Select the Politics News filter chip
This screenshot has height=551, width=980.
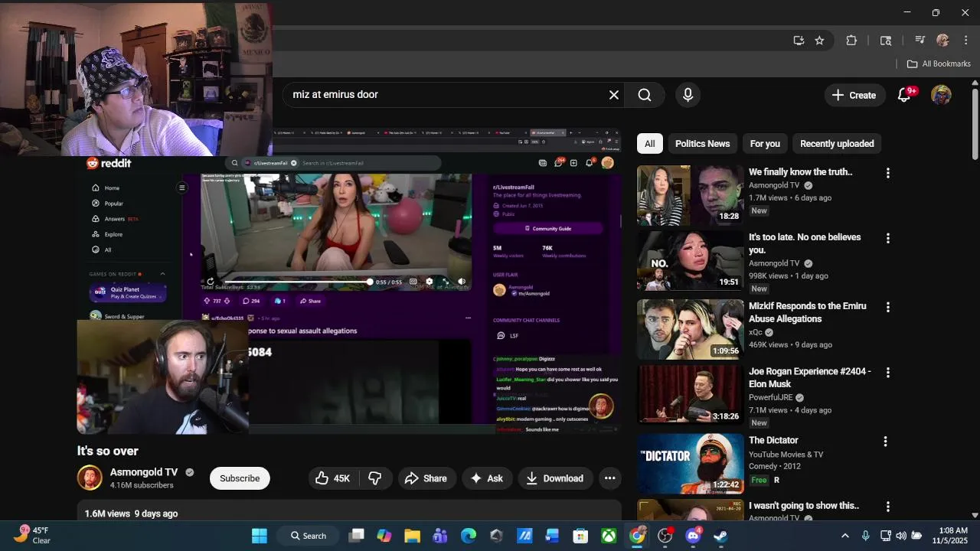702,144
